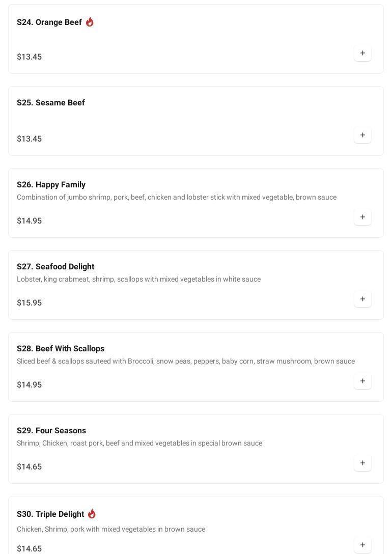Click the Four Seasons description text

coord(139,443)
